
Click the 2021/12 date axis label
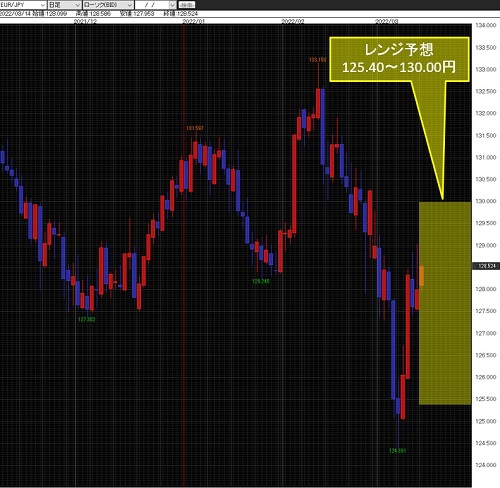(85, 21)
